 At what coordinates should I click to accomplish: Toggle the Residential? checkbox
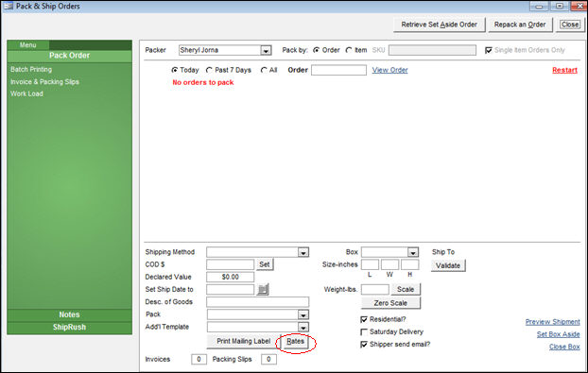pyautogui.click(x=363, y=319)
